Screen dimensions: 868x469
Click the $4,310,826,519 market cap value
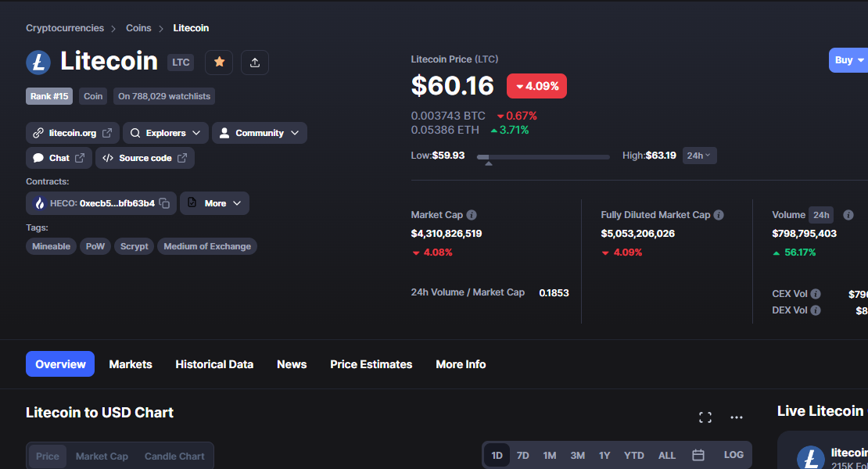tap(447, 234)
